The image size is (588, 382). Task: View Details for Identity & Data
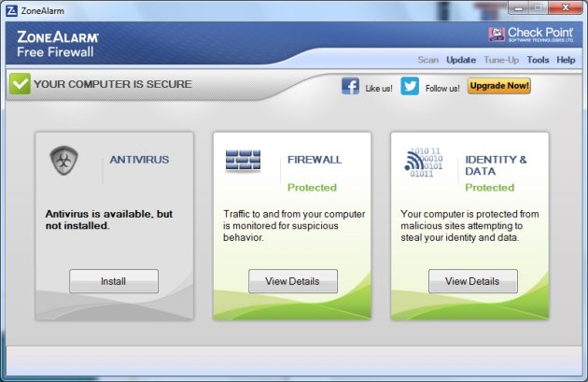472,281
